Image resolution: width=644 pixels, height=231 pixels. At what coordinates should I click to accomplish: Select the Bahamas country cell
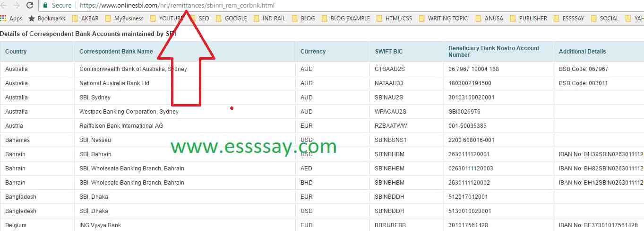(x=37, y=140)
